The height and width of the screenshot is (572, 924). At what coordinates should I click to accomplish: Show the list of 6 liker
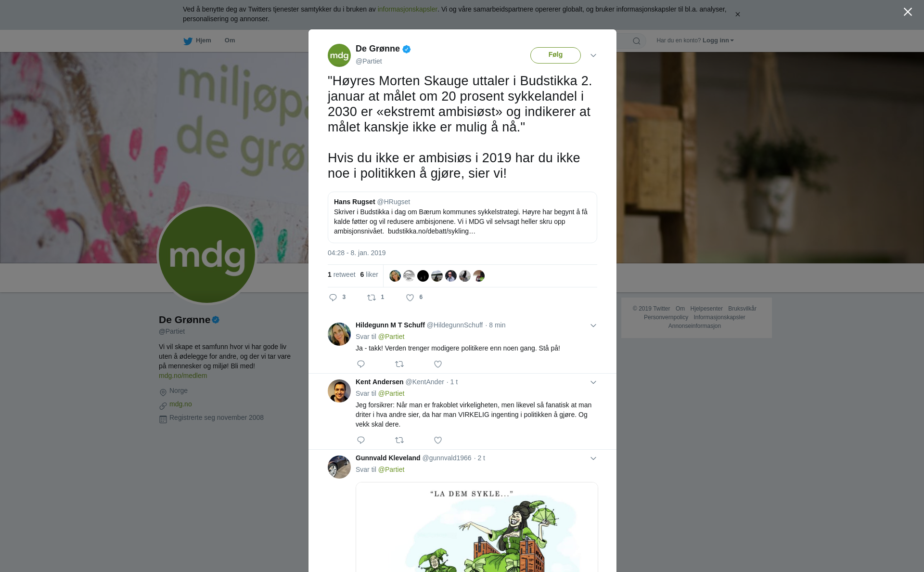point(369,274)
